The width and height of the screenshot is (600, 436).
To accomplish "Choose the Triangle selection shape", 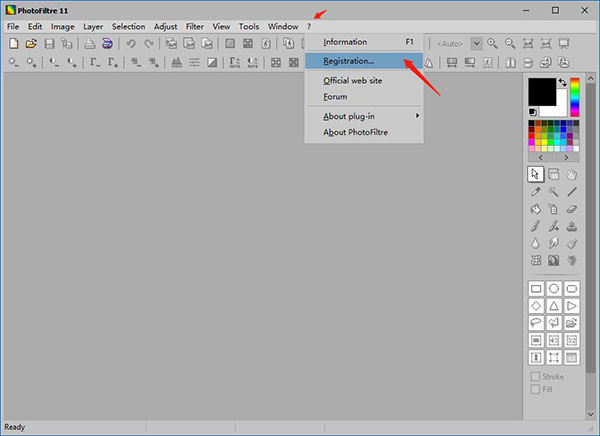I will 554,306.
